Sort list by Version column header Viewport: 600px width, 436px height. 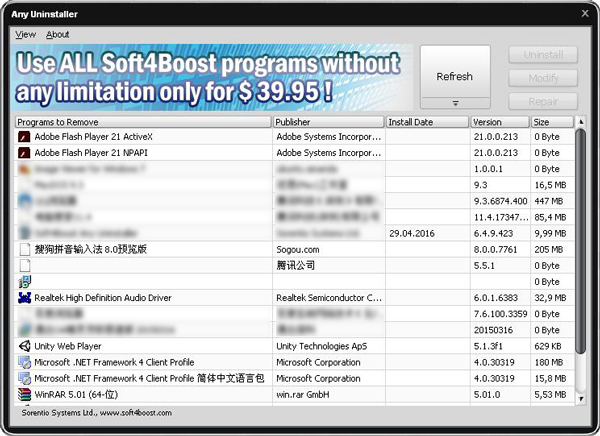point(500,122)
